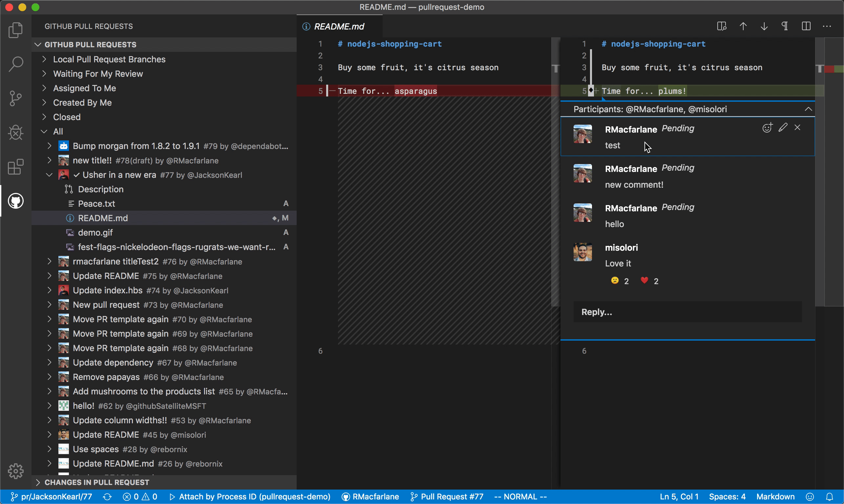The image size is (844, 504).
Task: Edit the 'test' comment with pencil icon
Action: 783,128
